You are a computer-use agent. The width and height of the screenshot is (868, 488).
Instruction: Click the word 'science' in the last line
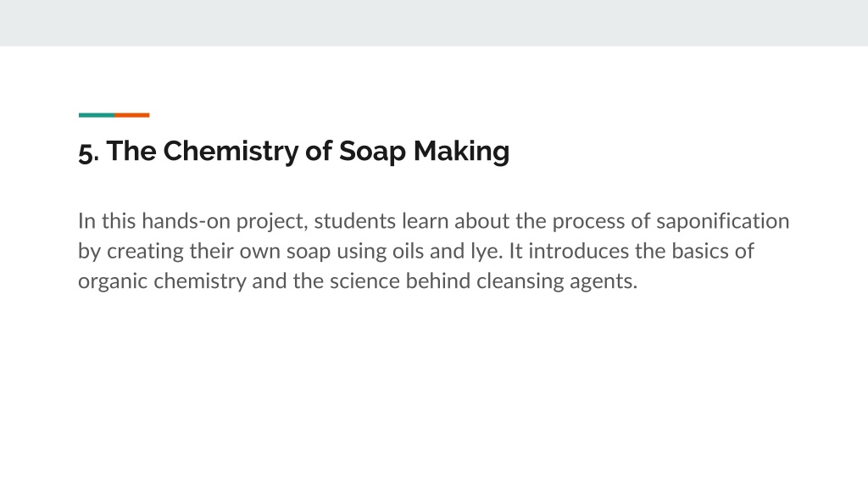pyautogui.click(x=364, y=280)
